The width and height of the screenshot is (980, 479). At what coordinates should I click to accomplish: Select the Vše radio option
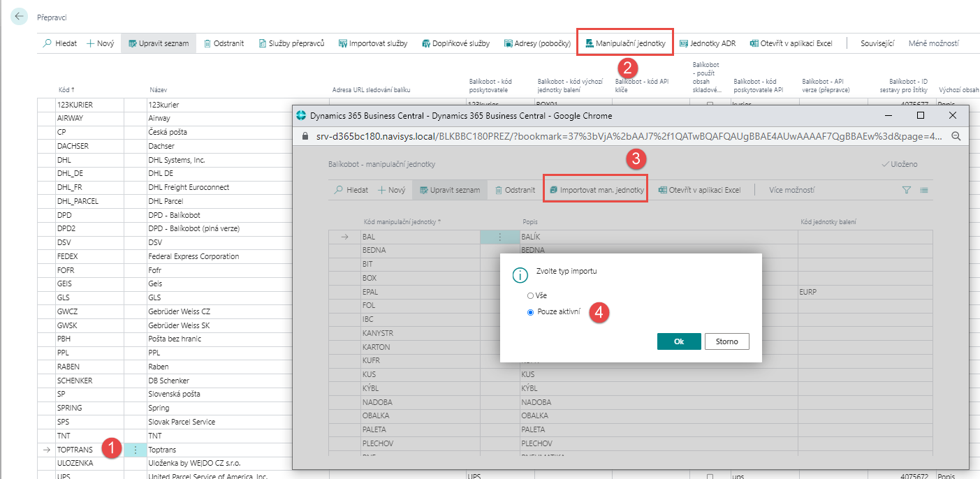(531, 296)
